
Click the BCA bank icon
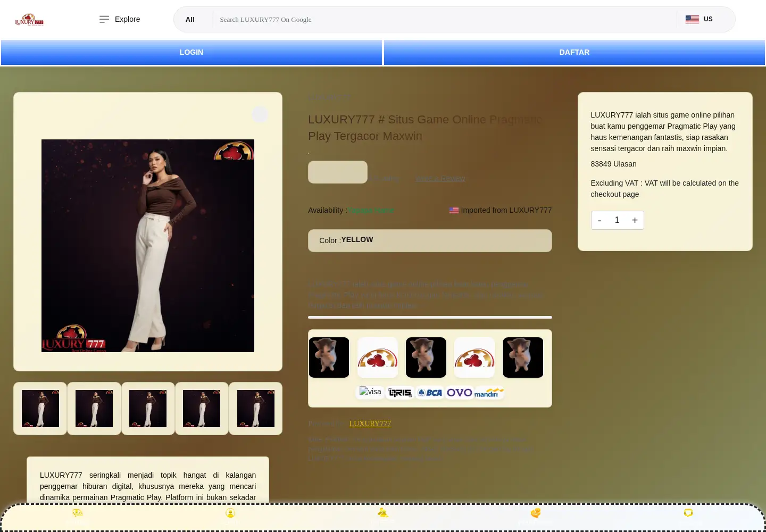(430, 393)
